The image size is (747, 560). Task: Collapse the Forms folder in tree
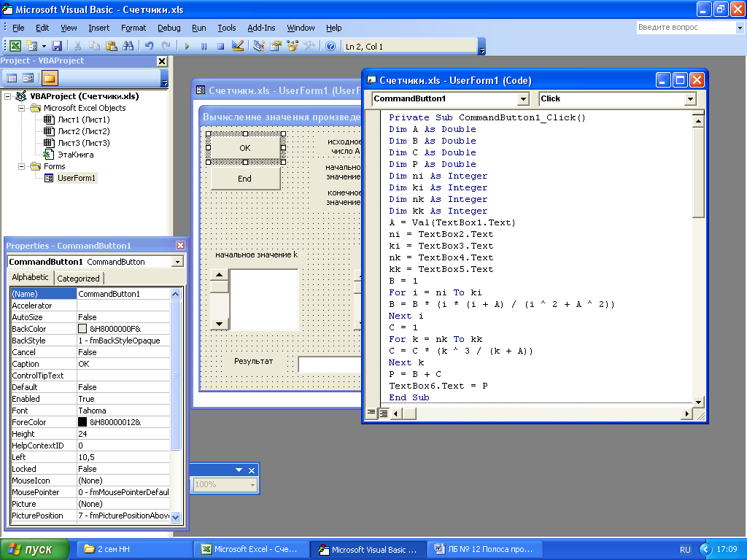point(21,167)
